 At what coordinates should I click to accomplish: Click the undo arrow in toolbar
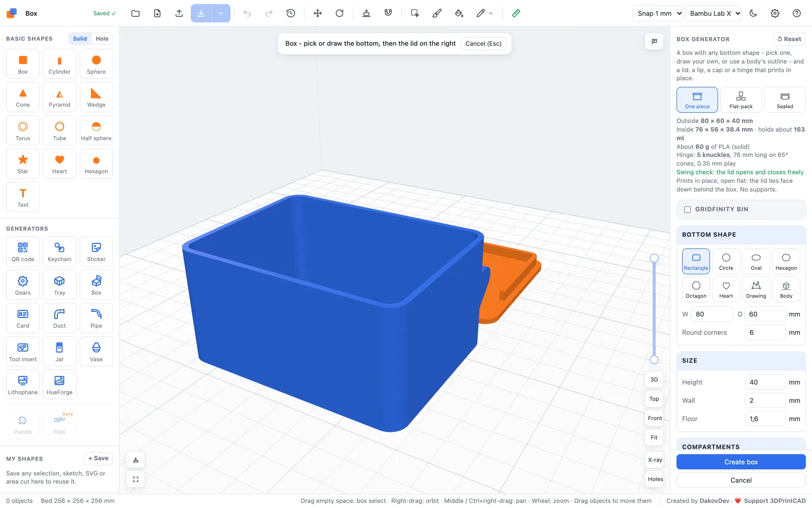tap(247, 13)
